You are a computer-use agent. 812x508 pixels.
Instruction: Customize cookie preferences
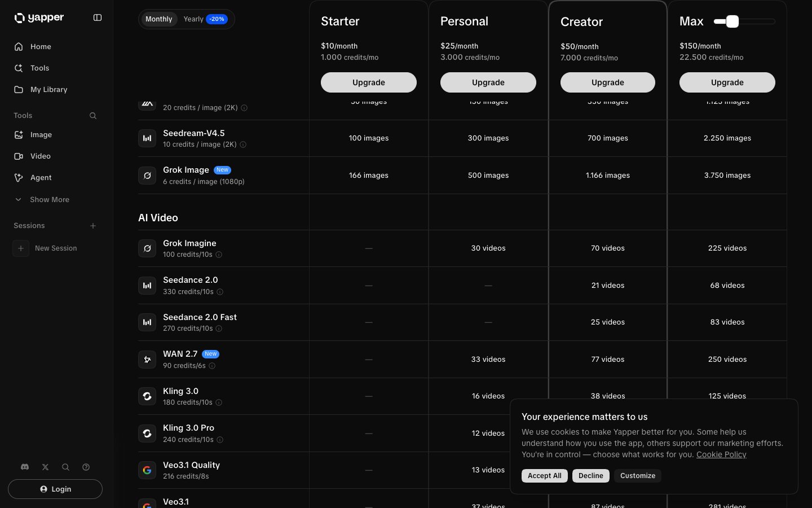[x=637, y=476]
